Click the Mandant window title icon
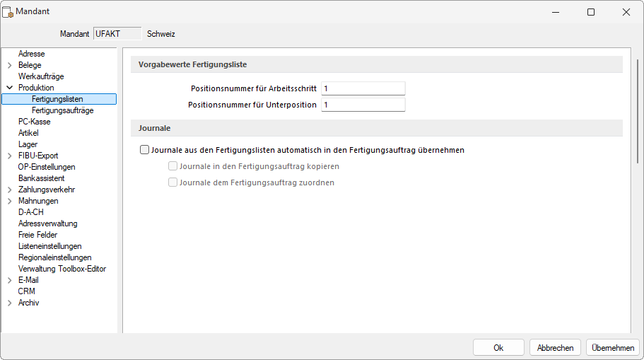Image resolution: width=644 pixels, height=360 pixels. point(9,12)
